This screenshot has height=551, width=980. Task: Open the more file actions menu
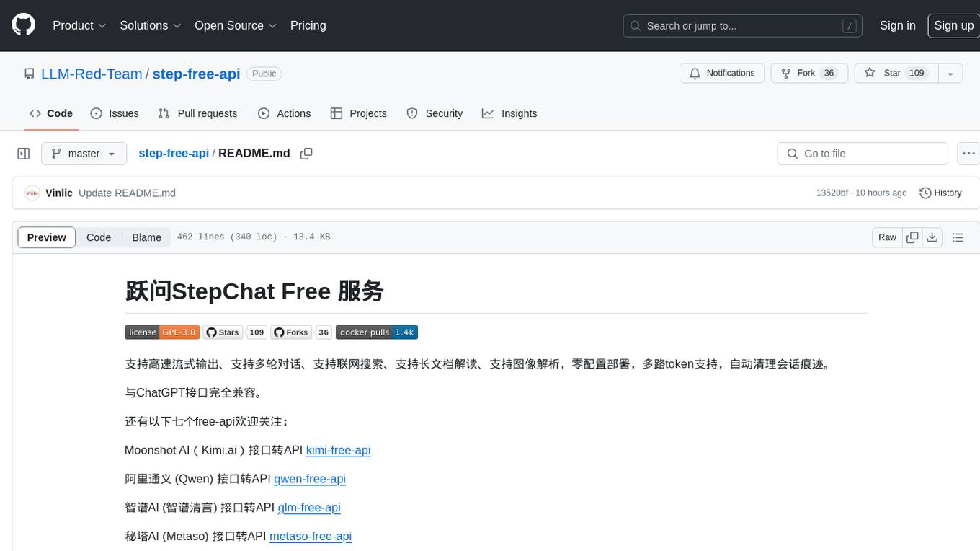[968, 154]
